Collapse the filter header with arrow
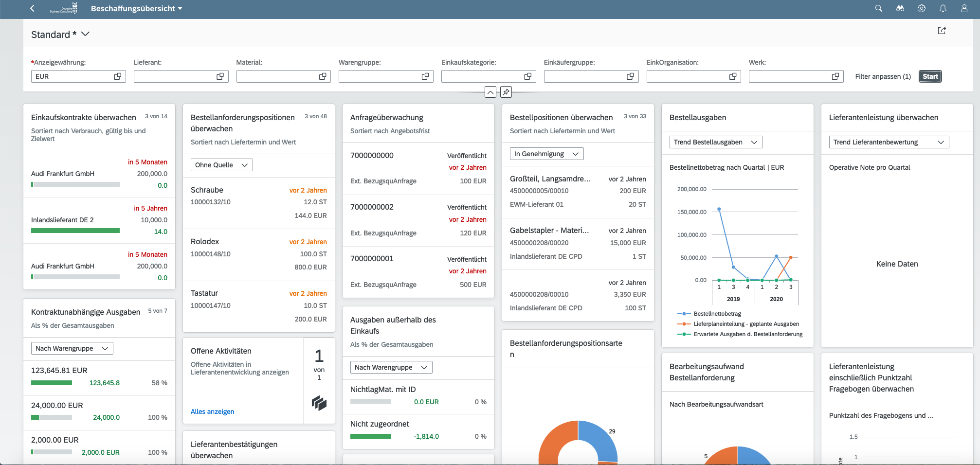The image size is (980, 465). (x=490, y=92)
